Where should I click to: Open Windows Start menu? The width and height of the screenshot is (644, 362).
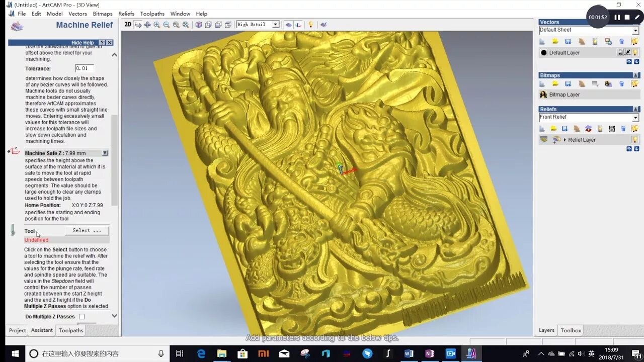pos(15,353)
